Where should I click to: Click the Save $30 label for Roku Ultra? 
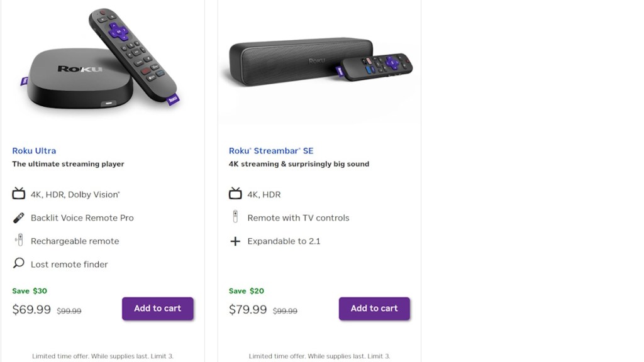[29, 290]
